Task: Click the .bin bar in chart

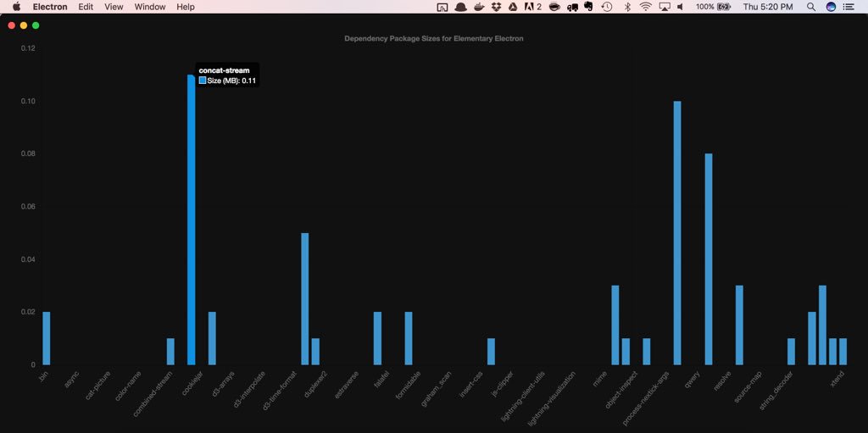Action: [x=47, y=338]
